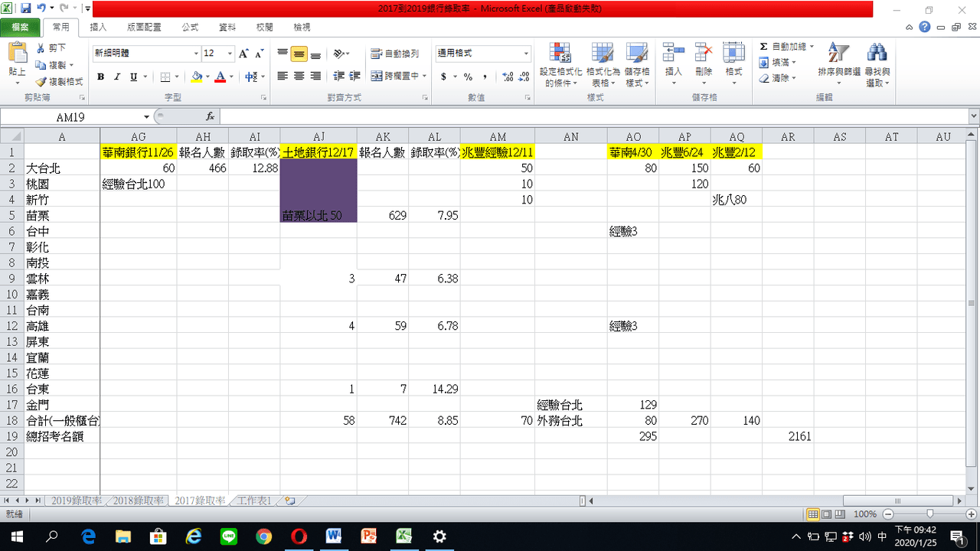
Task: Switch to the 檢視 ribbon tab
Action: 302,28
